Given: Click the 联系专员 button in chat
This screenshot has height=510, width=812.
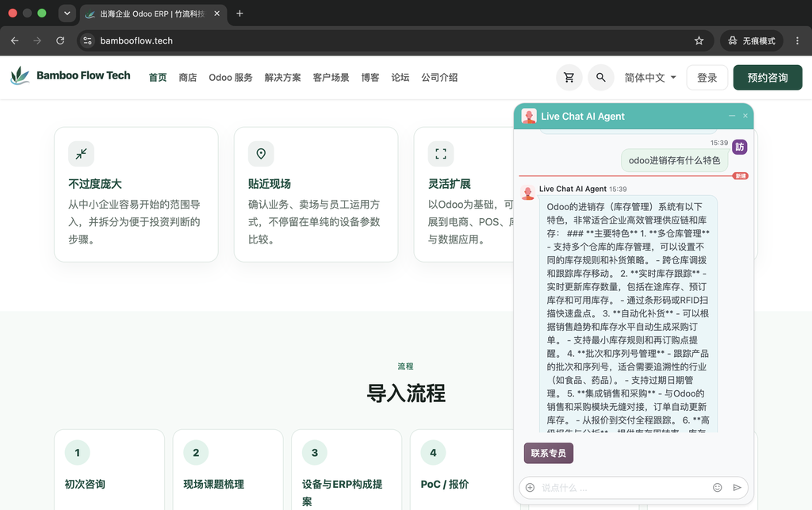Looking at the screenshot, I should [x=549, y=453].
